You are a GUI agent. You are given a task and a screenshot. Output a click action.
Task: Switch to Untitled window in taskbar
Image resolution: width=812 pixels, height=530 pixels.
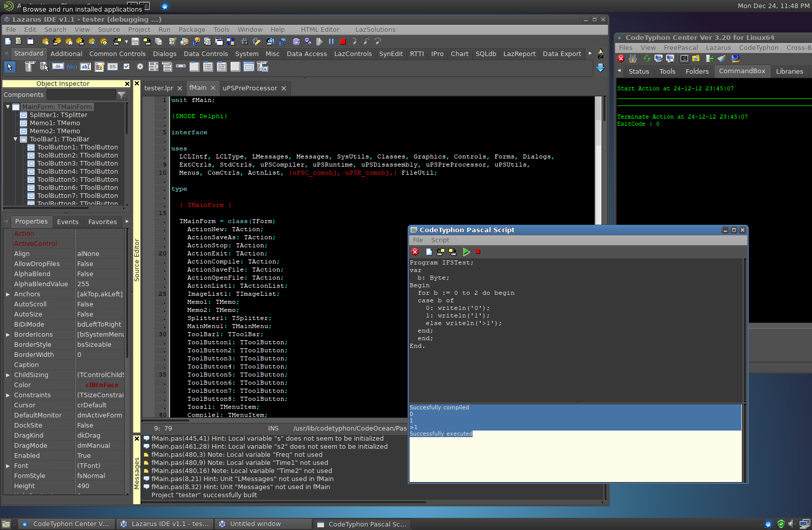[264, 524]
